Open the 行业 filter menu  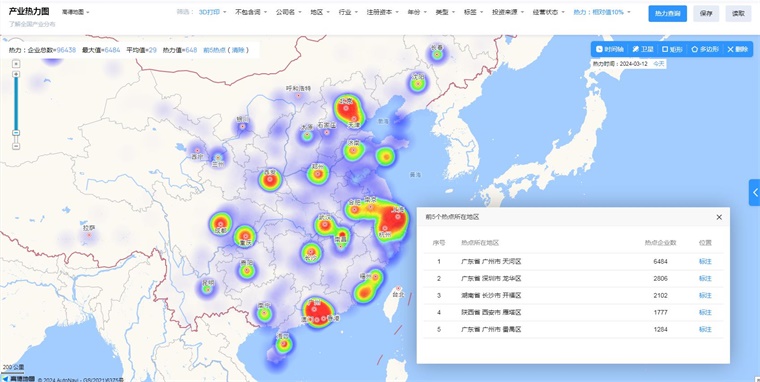[x=348, y=12]
